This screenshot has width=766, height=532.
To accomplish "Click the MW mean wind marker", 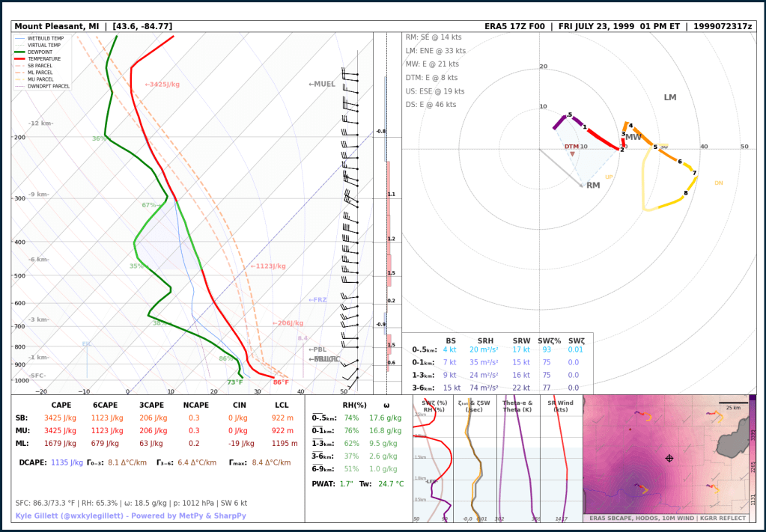I will click(633, 138).
